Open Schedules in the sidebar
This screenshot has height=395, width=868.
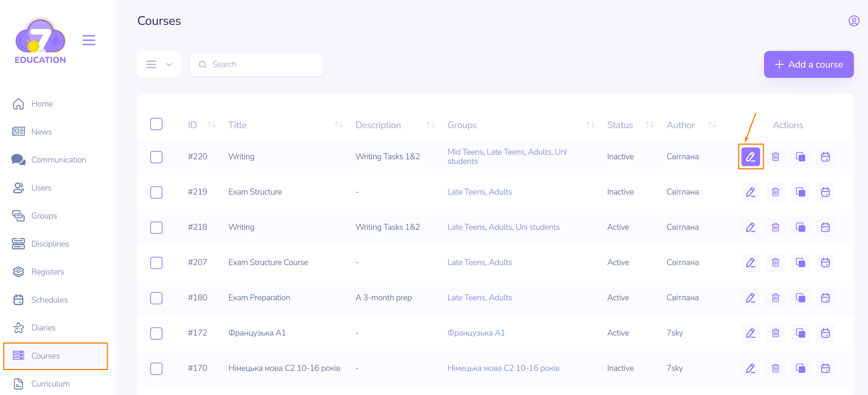pyautogui.click(x=49, y=300)
